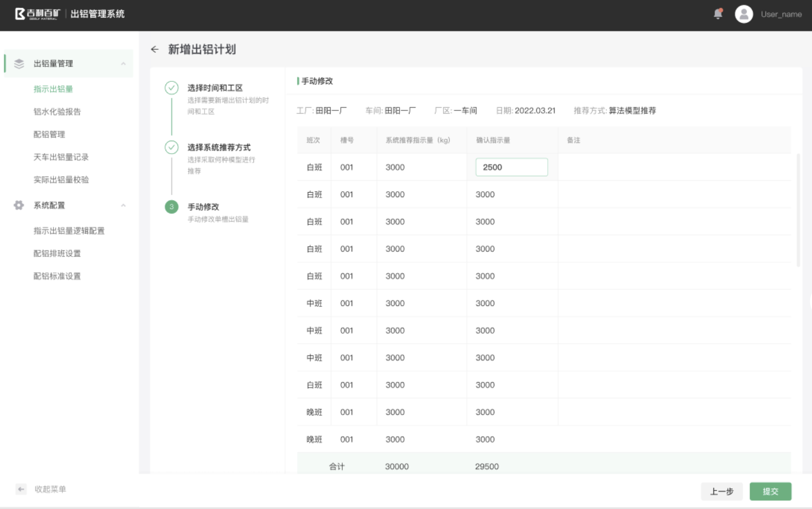Click the 收起菜单 collapse arrow icon
Viewport: 812px width, 509px height.
click(21, 489)
